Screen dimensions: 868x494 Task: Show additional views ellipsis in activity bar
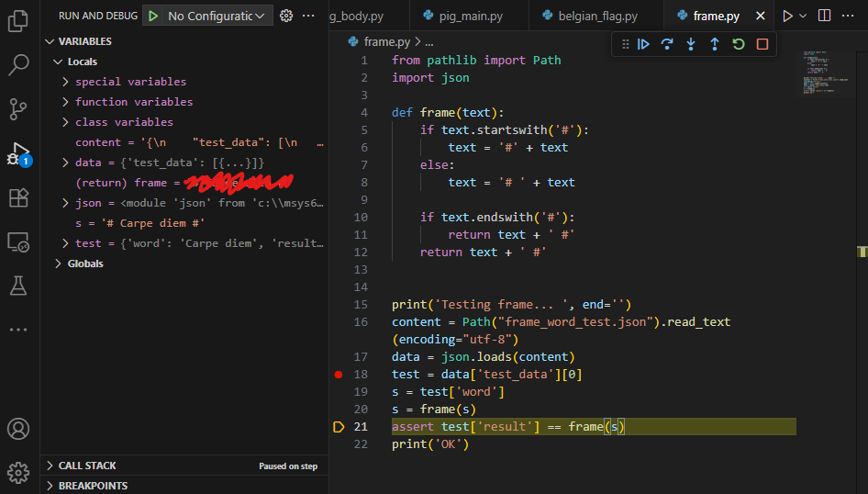18,330
